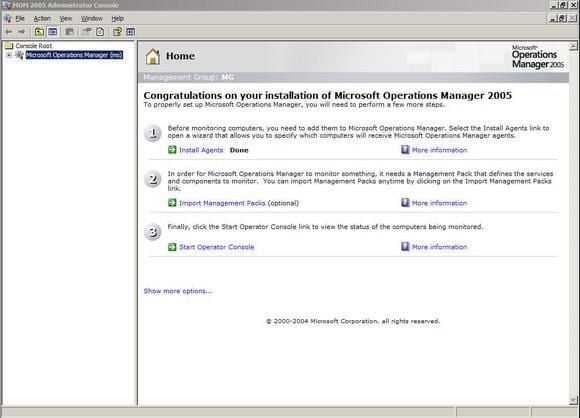Select Microsoft Operations Manager tree item label
The image size is (580, 418).
(x=74, y=55)
